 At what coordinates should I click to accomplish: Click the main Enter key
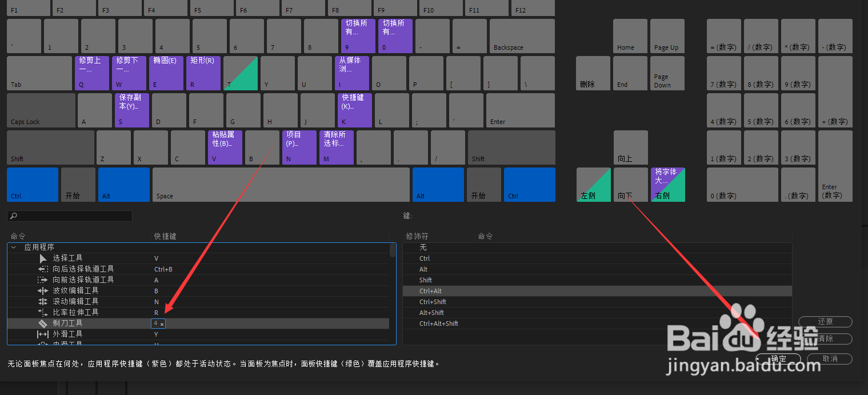pos(521,110)
